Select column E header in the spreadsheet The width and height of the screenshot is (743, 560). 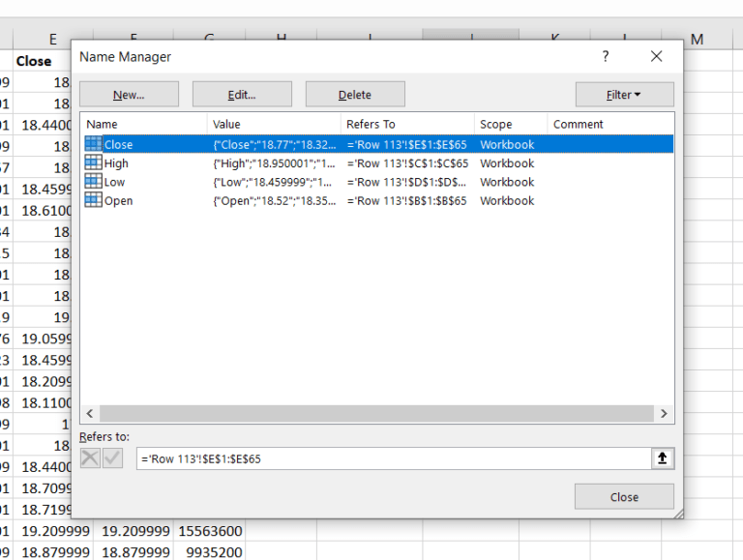pyautogui.click(x=52, y=40)
